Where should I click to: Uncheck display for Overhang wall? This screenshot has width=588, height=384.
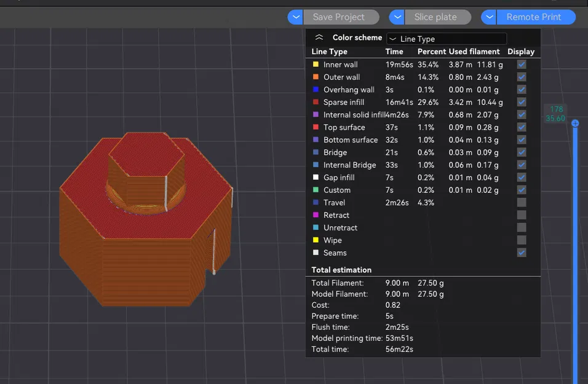click(x=522, y=90)
